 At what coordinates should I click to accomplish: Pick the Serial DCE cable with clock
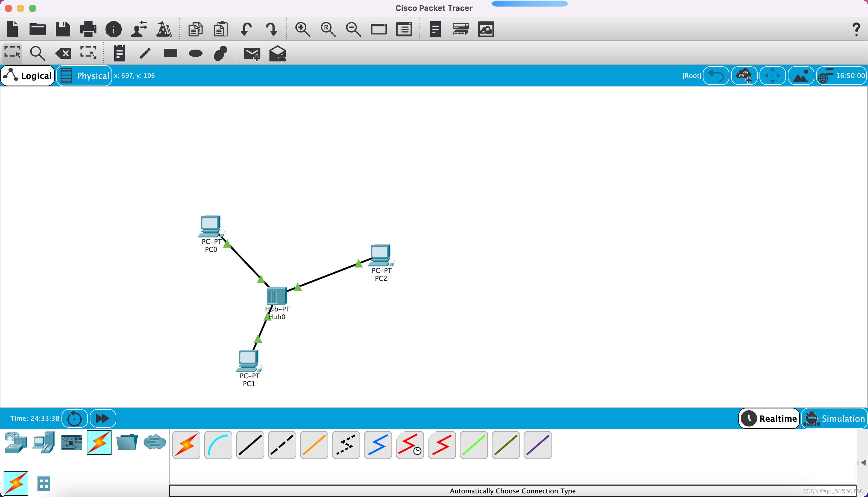point(410,445)
